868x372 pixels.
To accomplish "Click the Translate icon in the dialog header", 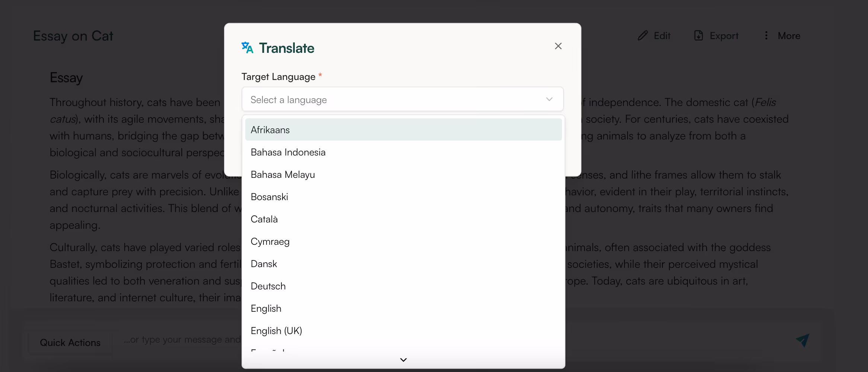I will click(x=248, y=47).
